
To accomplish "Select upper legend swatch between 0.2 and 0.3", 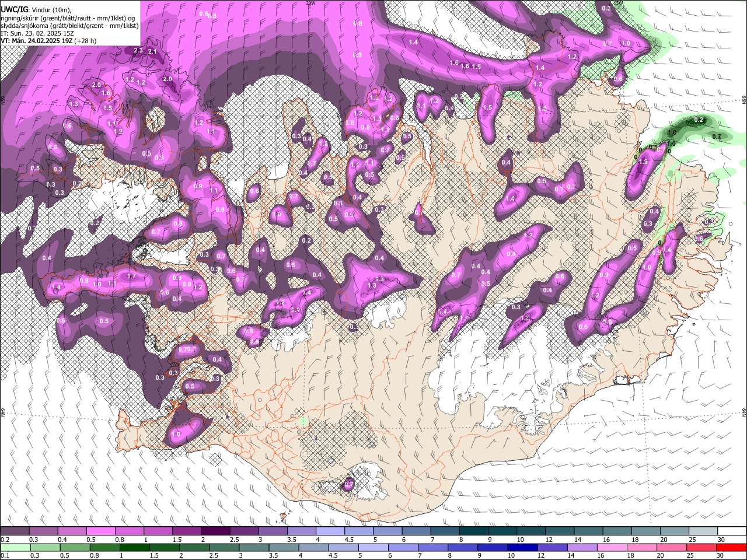I will pyautogui.click(x=15, y=531).
